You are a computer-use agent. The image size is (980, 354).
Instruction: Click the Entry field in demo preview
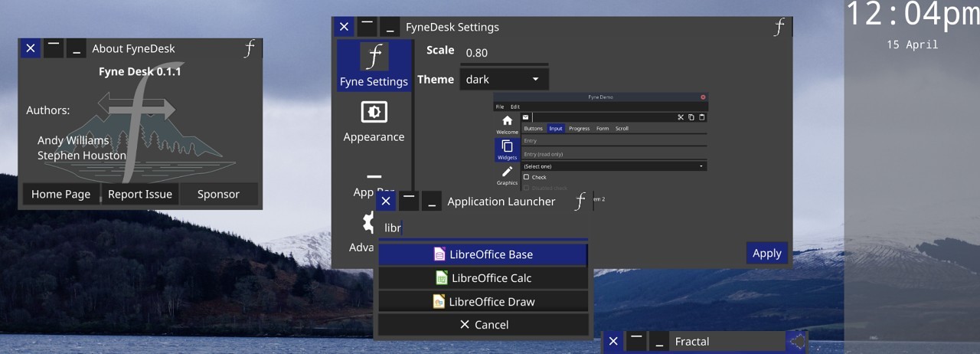(614, 141)
